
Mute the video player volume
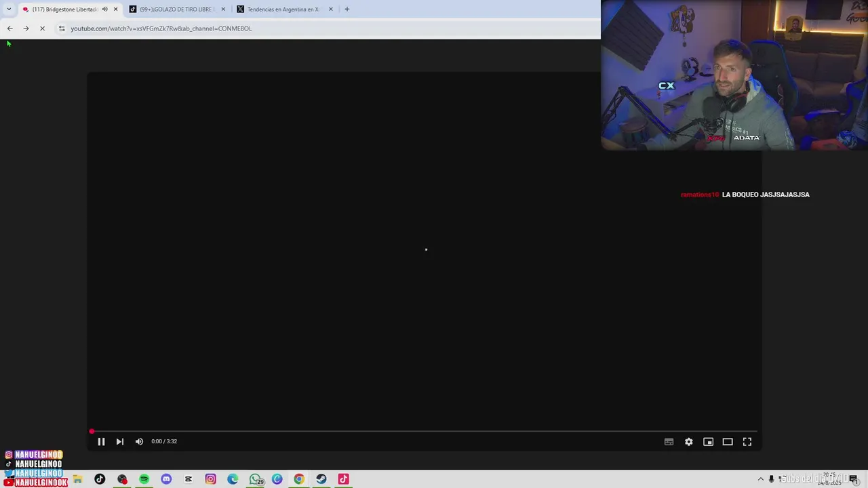click(x=139, y=441)
